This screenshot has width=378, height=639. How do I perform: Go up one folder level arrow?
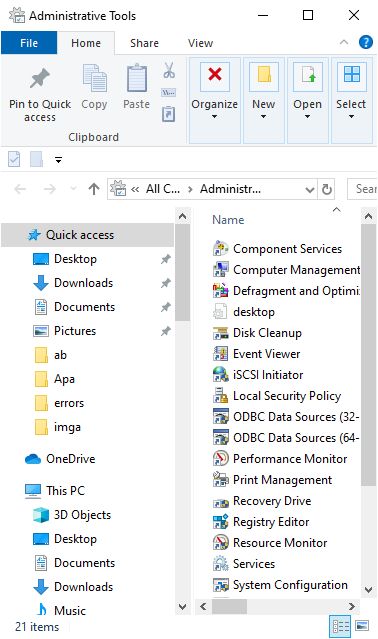pos(94,189)
